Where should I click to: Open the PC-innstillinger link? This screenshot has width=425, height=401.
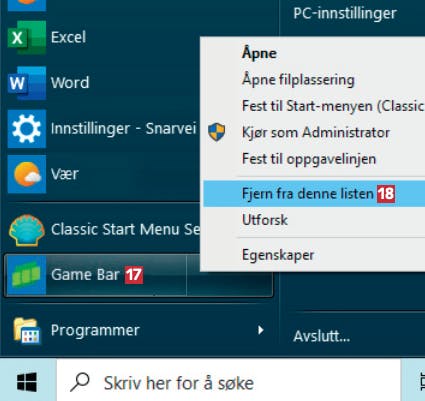point(345,13)
